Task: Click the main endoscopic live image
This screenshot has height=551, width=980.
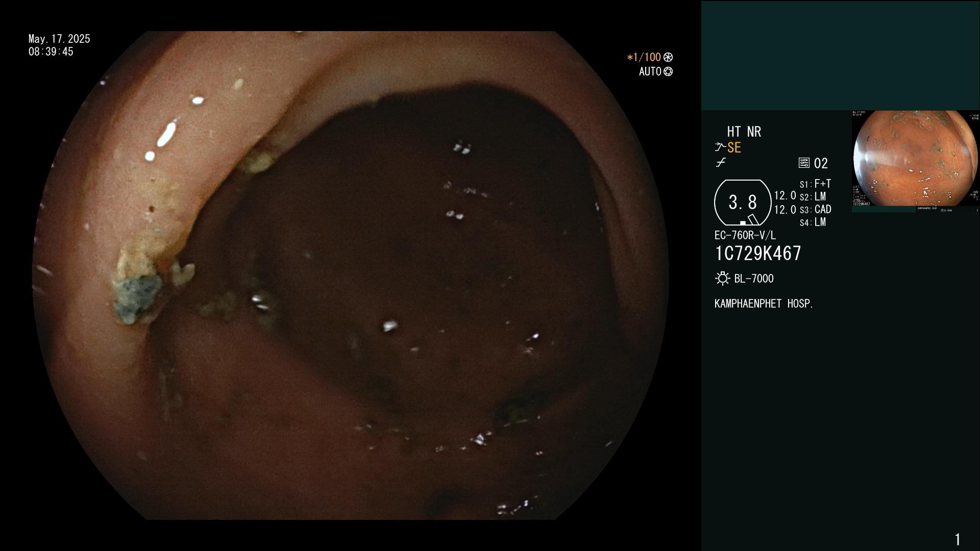Action: coord(351,275)
